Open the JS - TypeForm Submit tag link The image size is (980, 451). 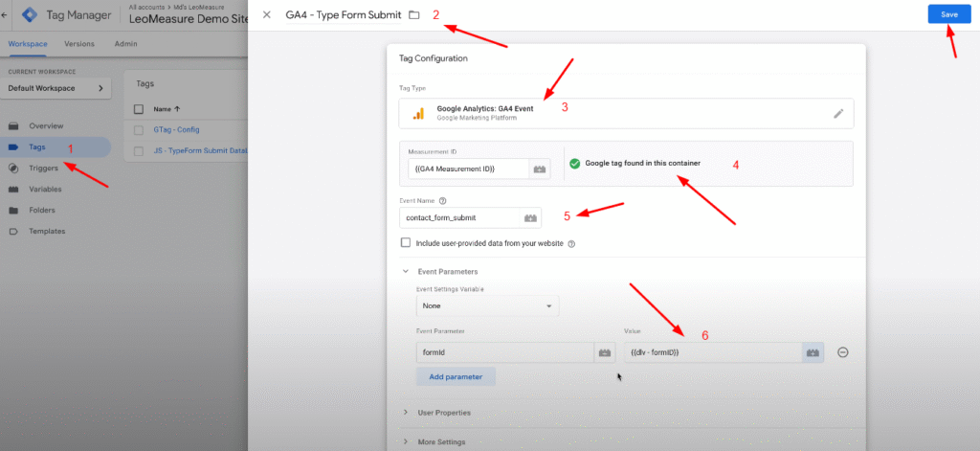point(201,150)
